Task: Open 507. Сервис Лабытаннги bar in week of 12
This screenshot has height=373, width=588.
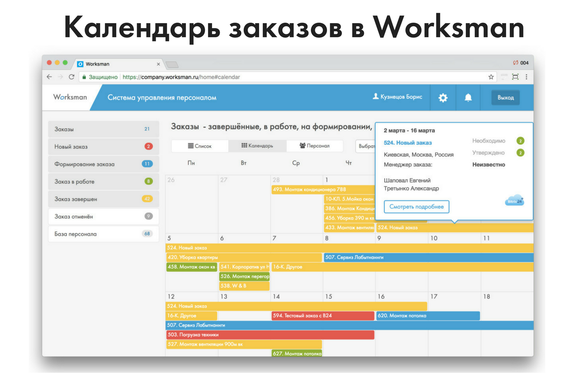Action: [x=350, y=325]
